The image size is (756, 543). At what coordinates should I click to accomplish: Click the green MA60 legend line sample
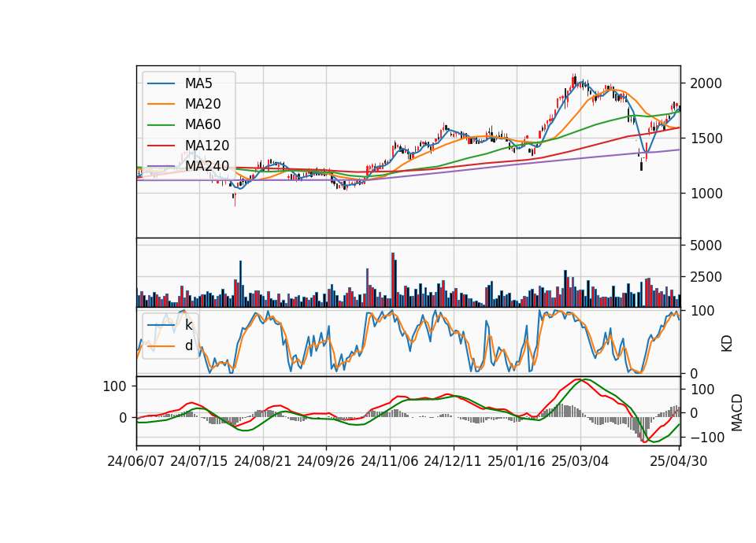point(161,125)
